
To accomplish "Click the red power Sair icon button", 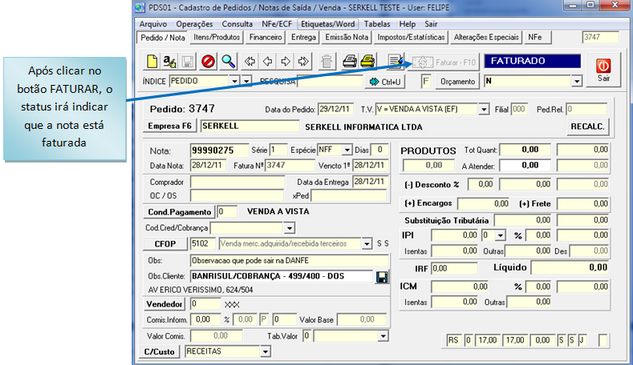I will (604, 69).
